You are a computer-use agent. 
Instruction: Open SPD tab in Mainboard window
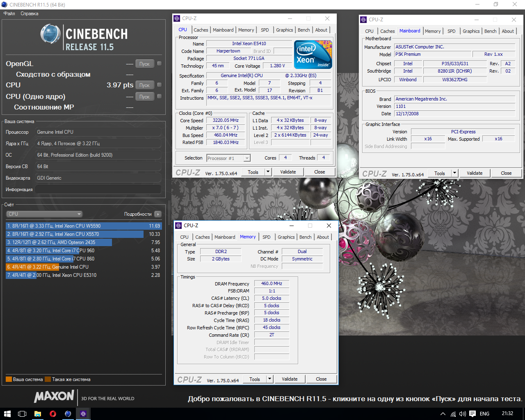(452, 31)
